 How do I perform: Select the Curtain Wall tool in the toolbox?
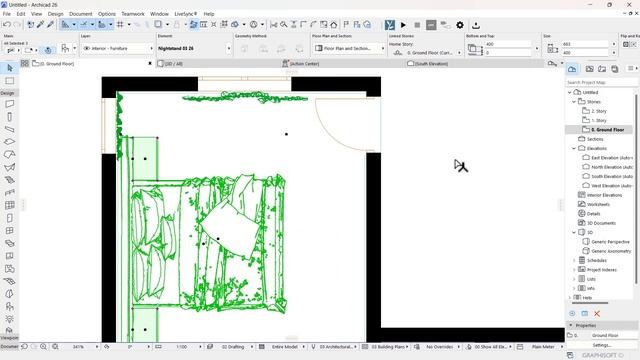[x=10, y=205]
